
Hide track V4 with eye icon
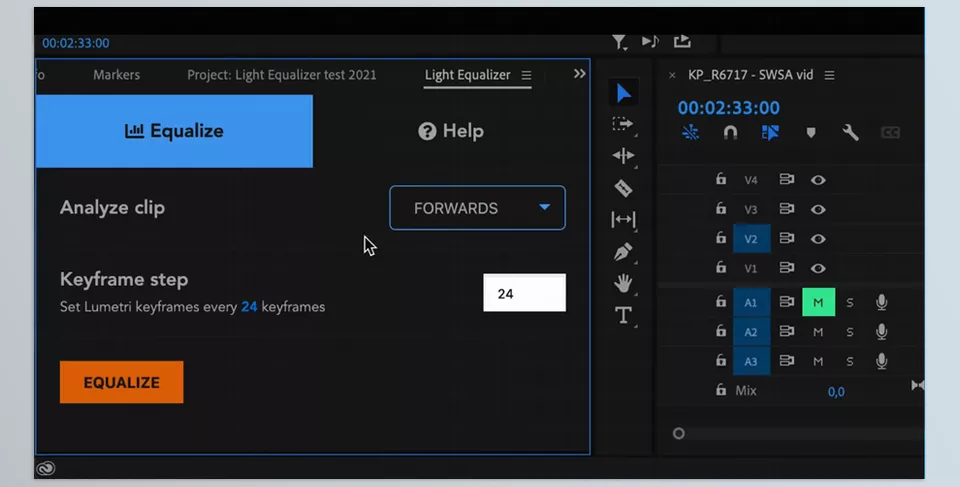click(818, 179)
